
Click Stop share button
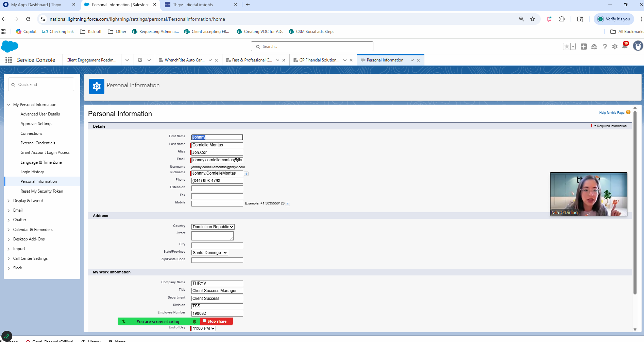pos(217,321)
